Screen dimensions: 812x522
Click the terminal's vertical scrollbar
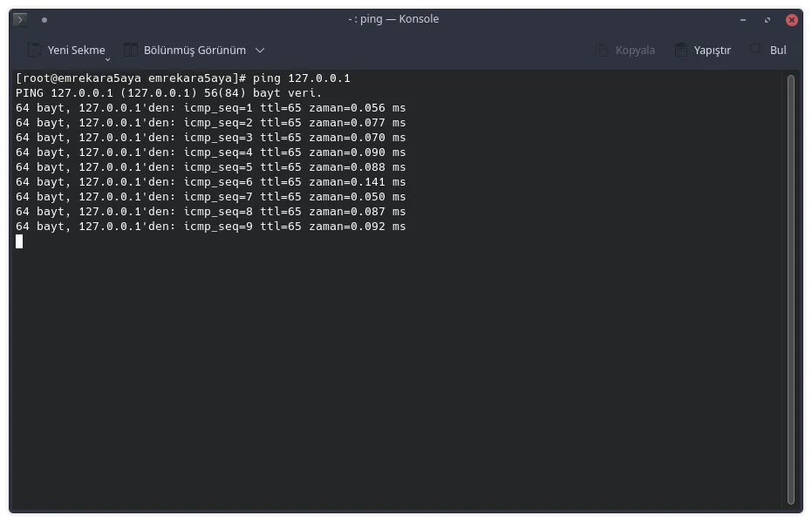791,288
